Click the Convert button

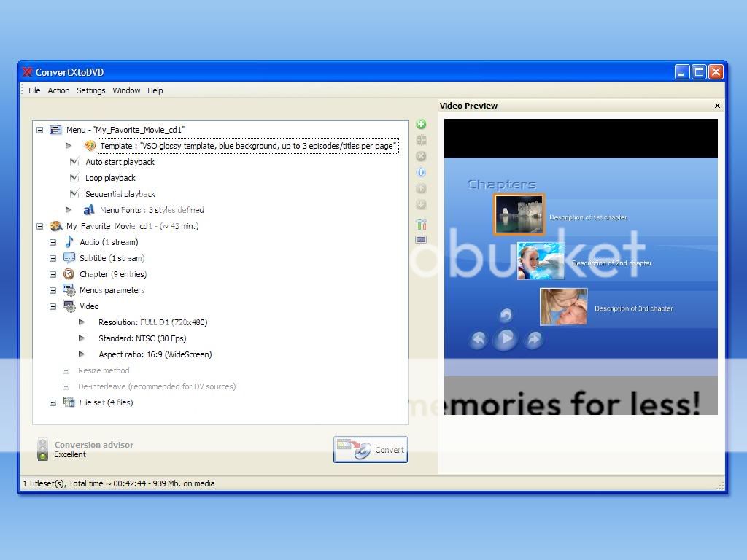(371, 450)
